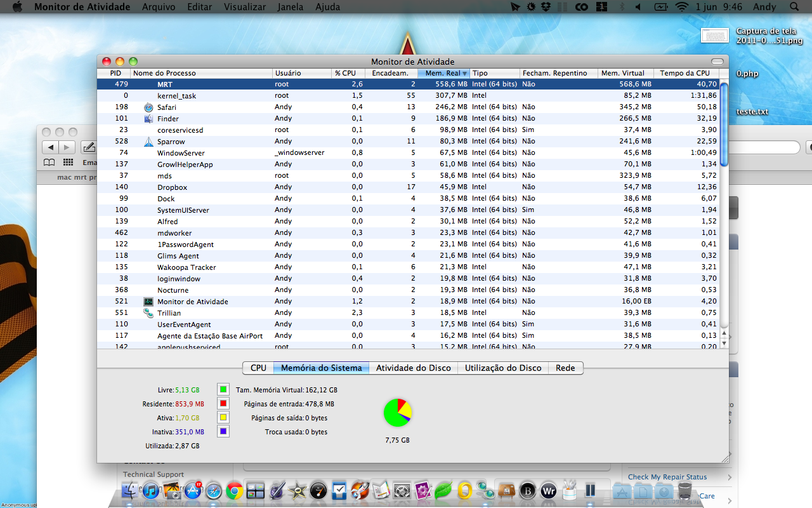Screen dimensions: 812x508
Task: Open the battery status menu
Action: pyautogui.click(x=660, y=7)
